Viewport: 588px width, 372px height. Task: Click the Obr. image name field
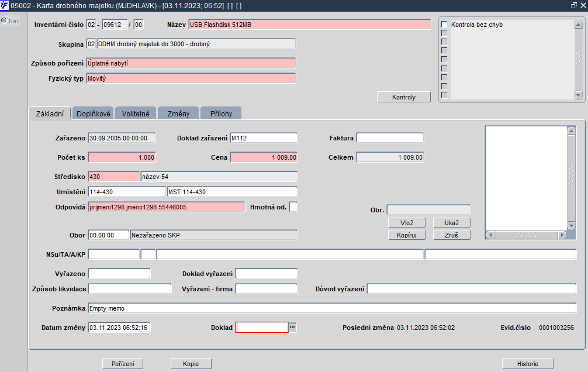coord(428,210)
